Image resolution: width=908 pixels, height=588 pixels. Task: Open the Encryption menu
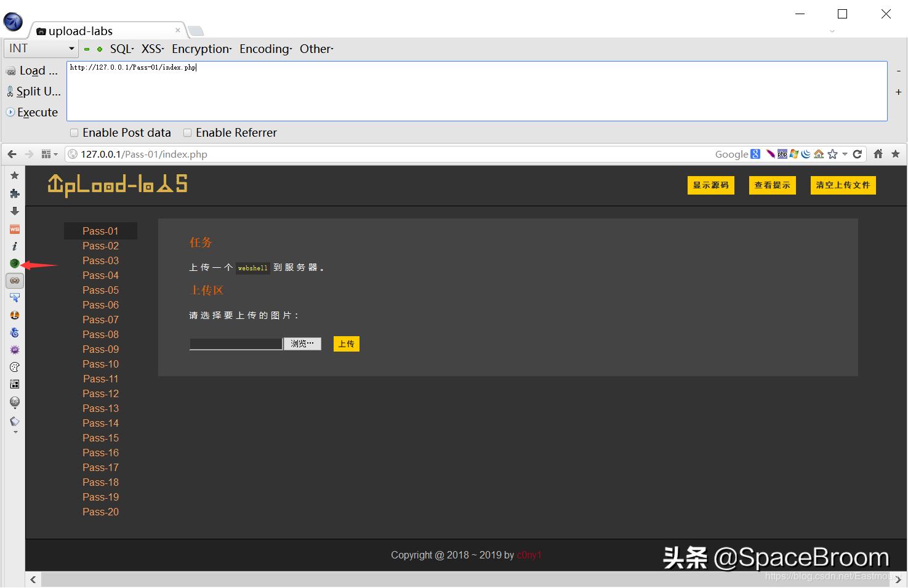pyautogui.click(x=200, y=49)
